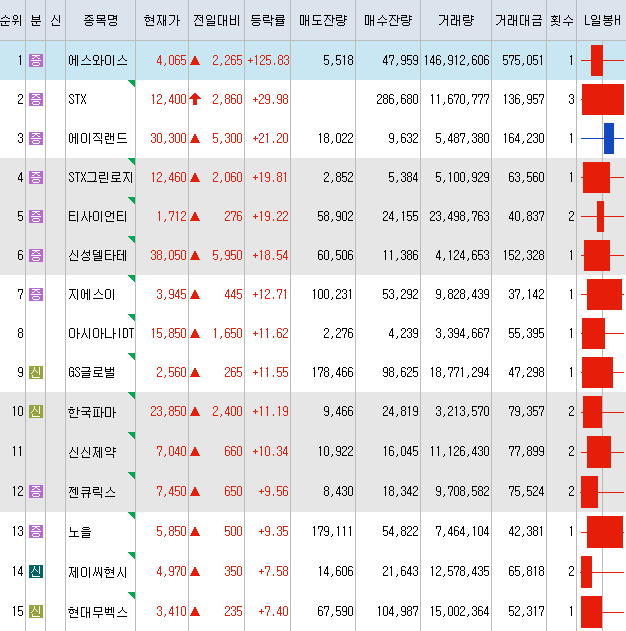The height and width of the screenshot is (631, 626).
Task: Click the daily candle chart for 제이씨현시
Action: 602,572
